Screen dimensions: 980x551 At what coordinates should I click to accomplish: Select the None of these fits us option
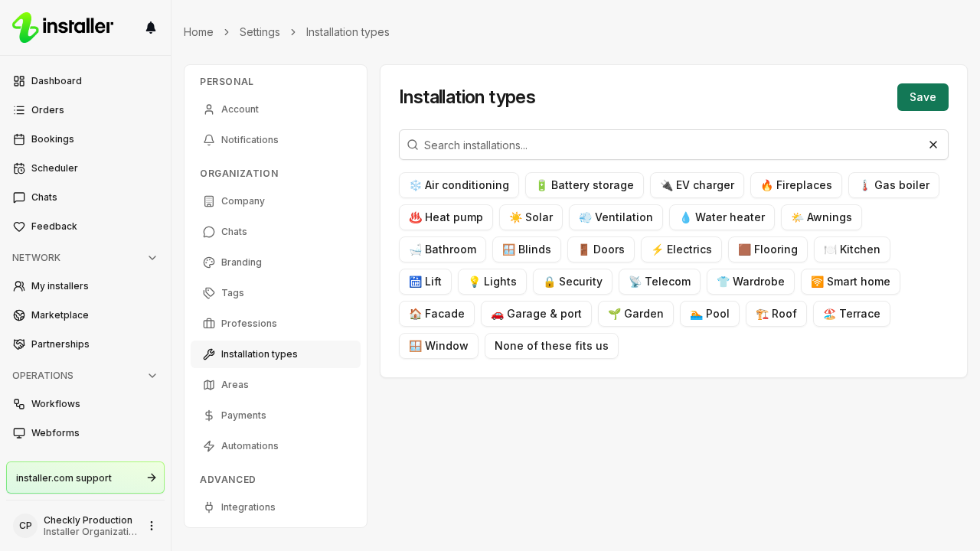(551, 346)
